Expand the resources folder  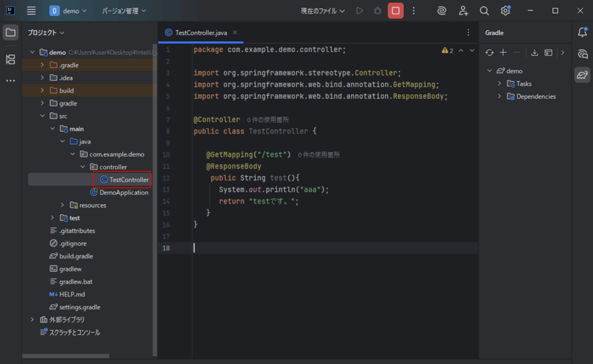click(63, 205)
